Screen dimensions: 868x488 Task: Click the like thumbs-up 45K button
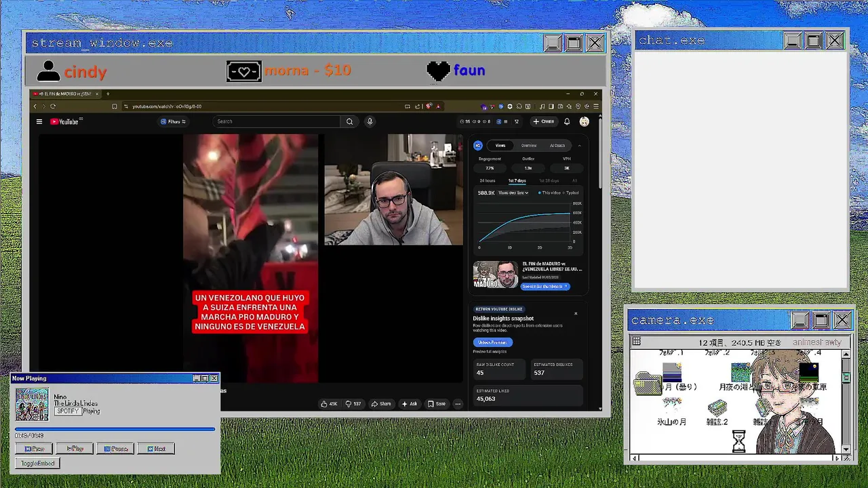click(329, 404)
